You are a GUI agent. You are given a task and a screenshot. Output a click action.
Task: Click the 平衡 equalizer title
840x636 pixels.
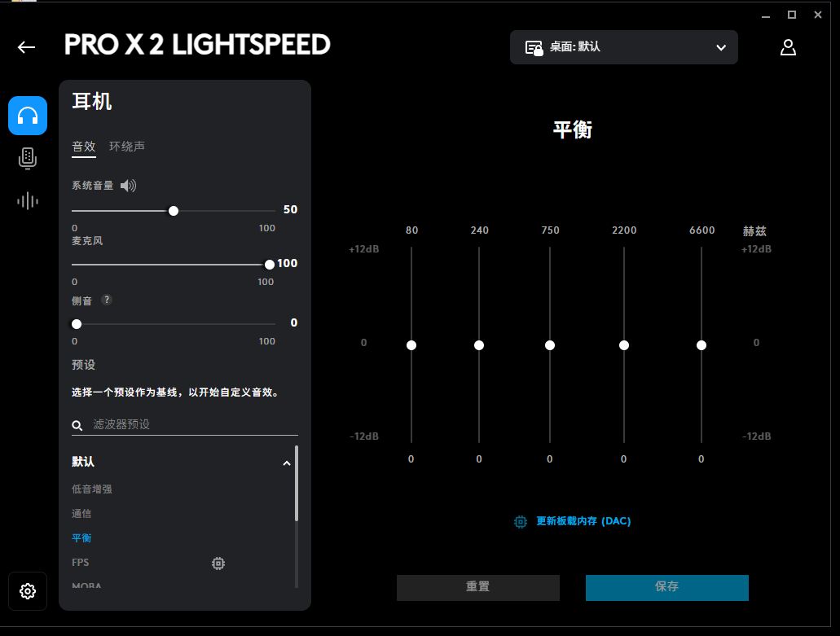click(573, 130)
